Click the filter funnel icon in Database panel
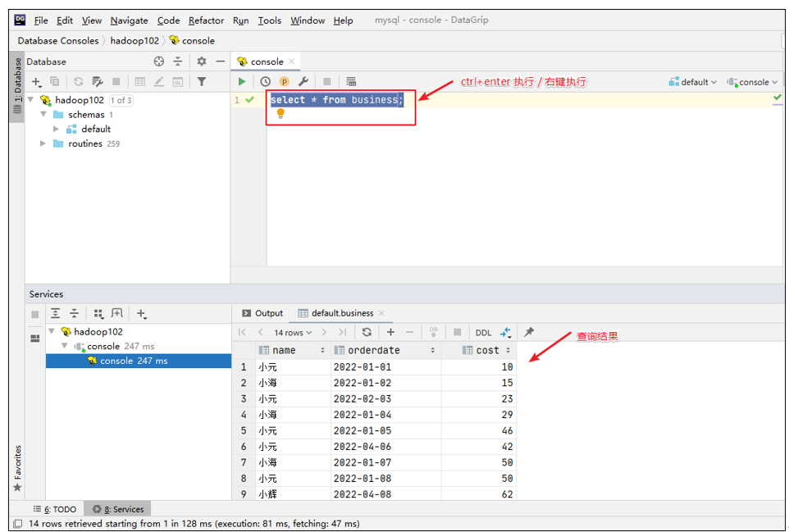This screenshot has width=789, height=532. click(x=202, y=81)
